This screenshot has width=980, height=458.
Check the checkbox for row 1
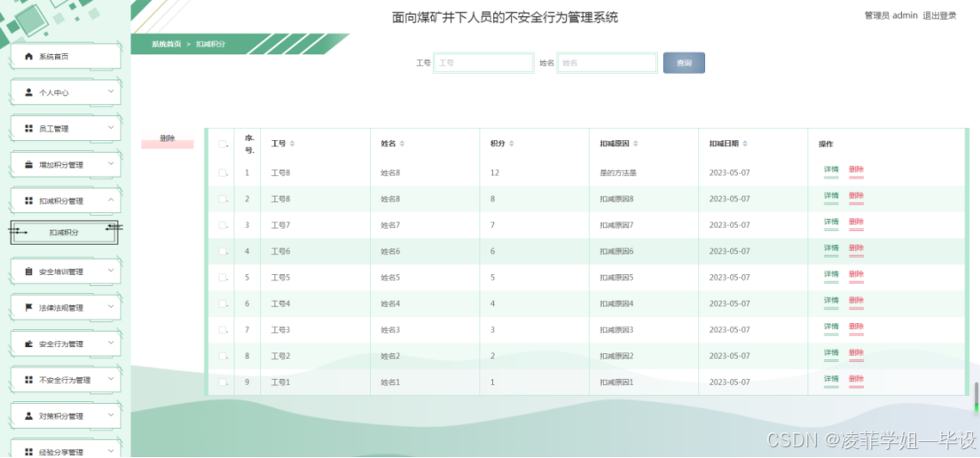(x=222, y=173)
